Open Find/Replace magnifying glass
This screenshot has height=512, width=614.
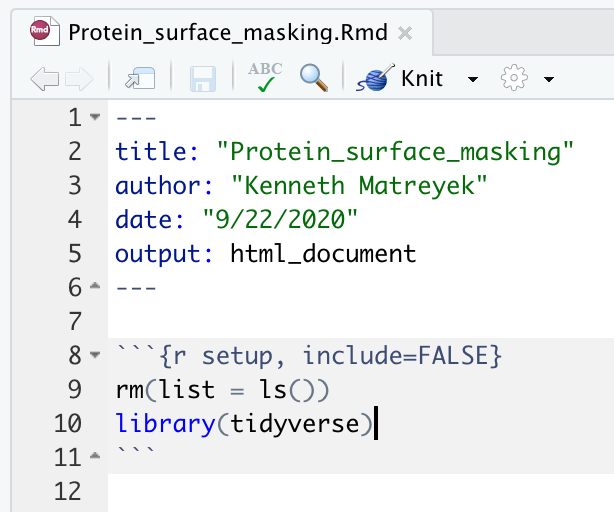pos(314,78)
